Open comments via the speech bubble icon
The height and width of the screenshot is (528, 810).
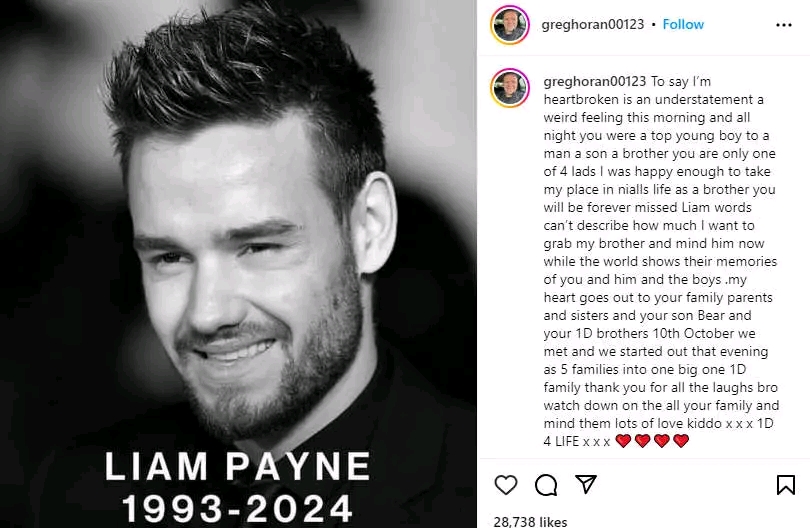pyautogui.click(x=546, y=485)
